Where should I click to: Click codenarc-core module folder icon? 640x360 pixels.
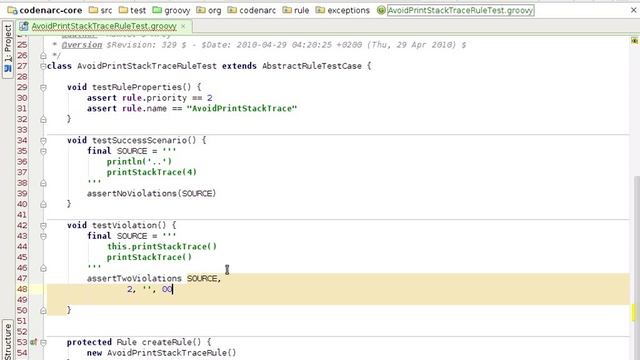coord(12,10)
